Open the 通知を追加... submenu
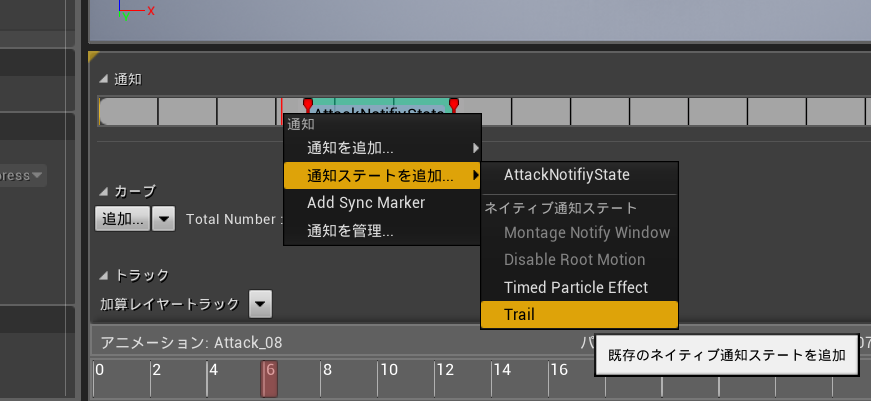The height and width of the screenshot is (401, 871). click(x=382, y=148)
